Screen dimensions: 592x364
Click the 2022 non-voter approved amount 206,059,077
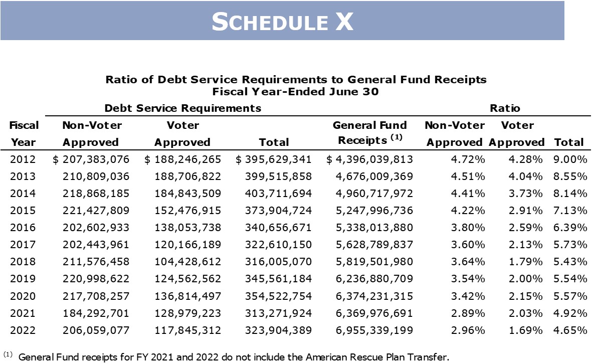point(96,330)
